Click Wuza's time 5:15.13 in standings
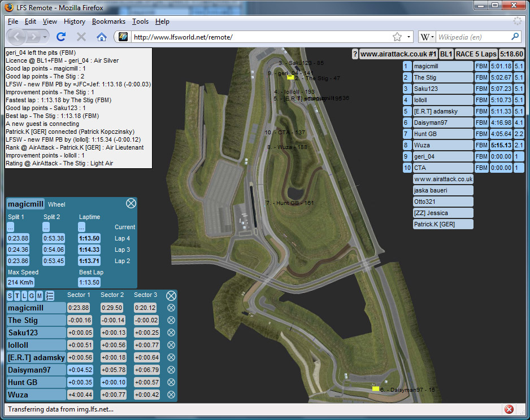 [501, 145]
